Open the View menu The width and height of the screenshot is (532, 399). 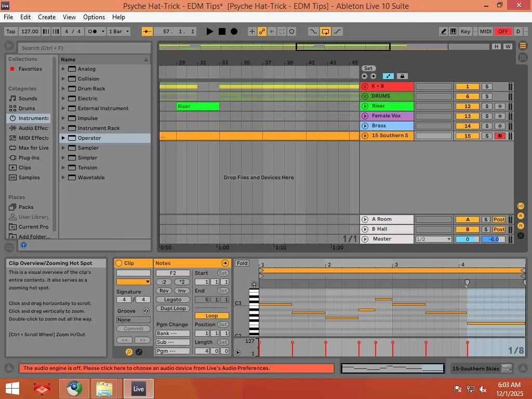[69, 17]
